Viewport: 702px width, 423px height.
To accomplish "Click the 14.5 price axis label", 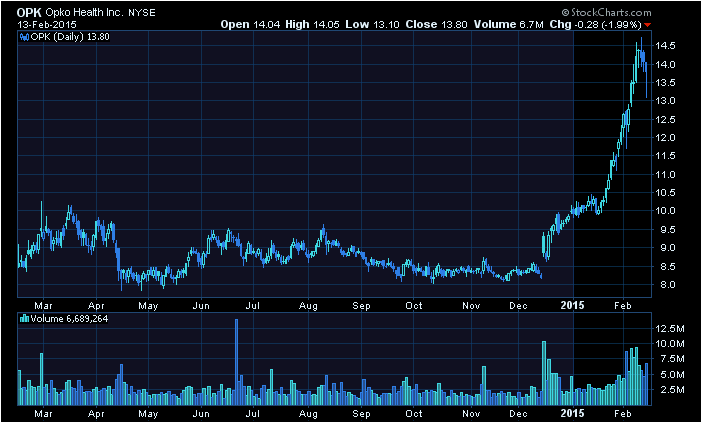I will [x=667, y=46].
